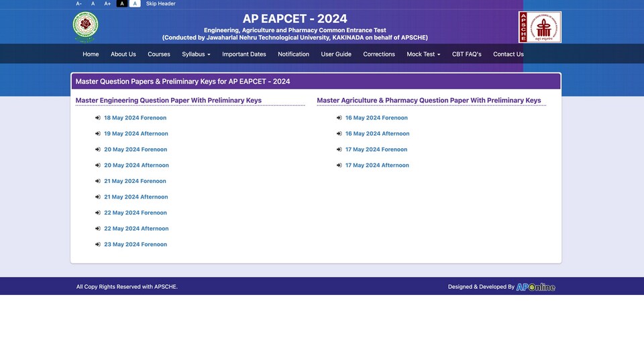Screen dimensions: 644x362
Task: Click the arrow icon beside 22 May 2024 Afternoon
Action: pyautogui.click(x=98, y=229)
